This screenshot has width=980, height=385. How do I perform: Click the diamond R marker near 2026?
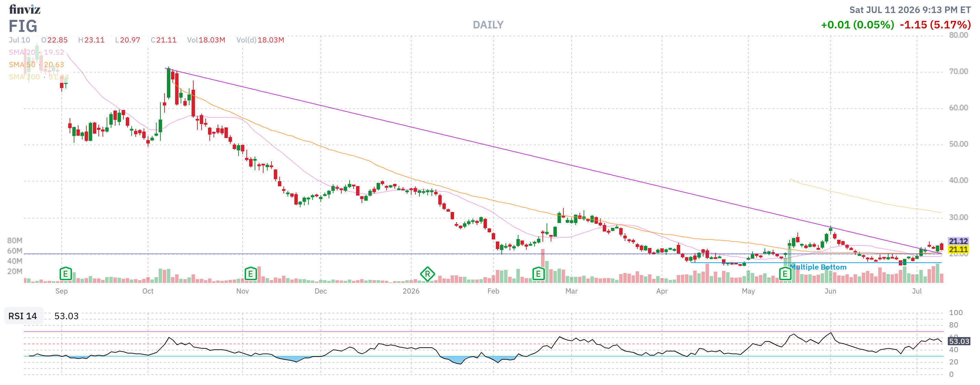point(427,274)
